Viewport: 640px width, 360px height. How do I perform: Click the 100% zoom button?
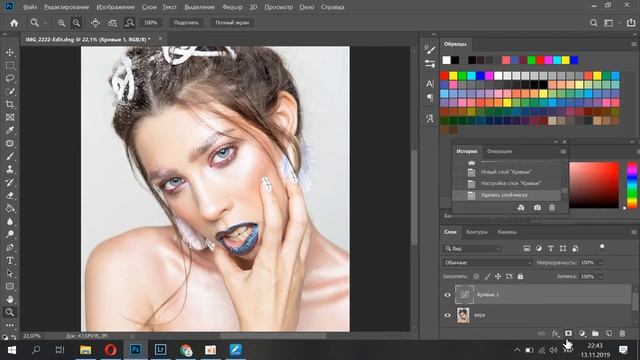click(x=151, y=23)
